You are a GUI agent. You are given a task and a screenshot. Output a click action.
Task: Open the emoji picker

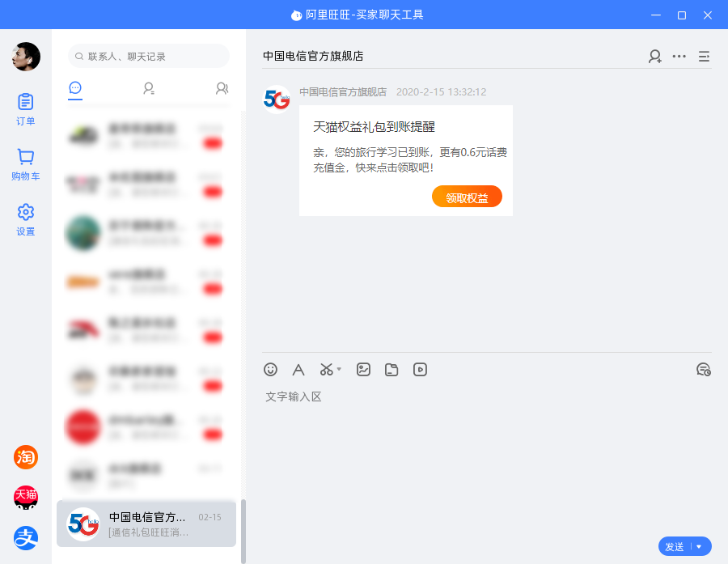tap(270, 370)
